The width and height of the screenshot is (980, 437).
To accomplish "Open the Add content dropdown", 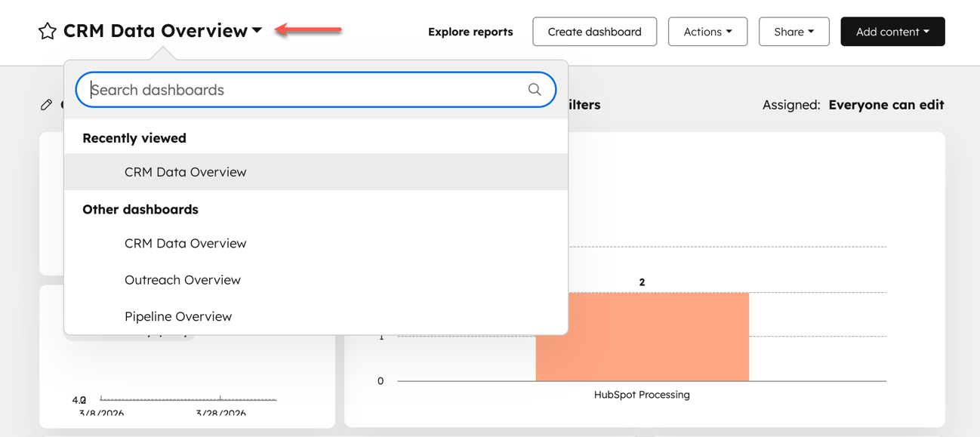I will click(892, 32).
